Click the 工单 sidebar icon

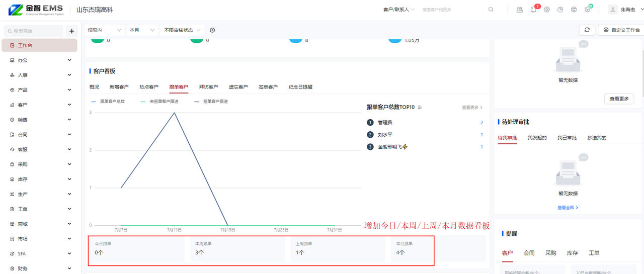coord(12,209)
